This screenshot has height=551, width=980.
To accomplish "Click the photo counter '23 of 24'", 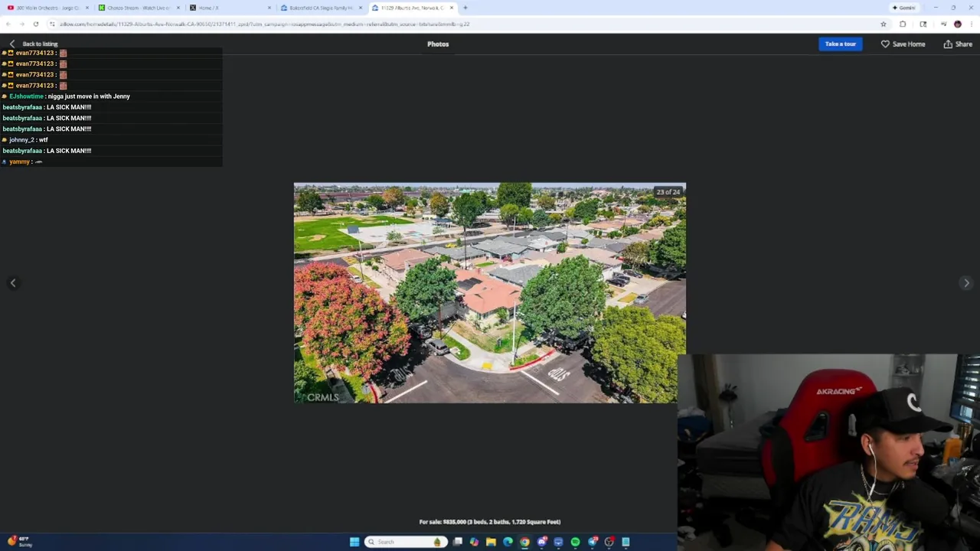I will point(668,192).
